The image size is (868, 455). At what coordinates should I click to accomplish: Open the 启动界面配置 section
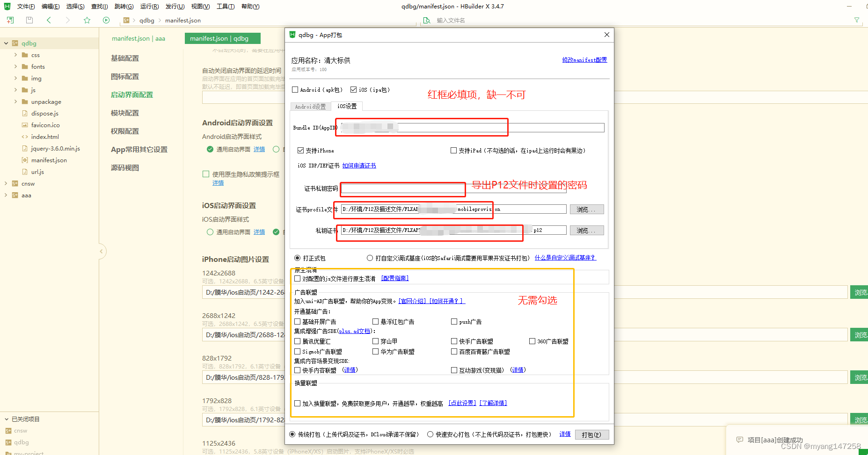point(132,95)
